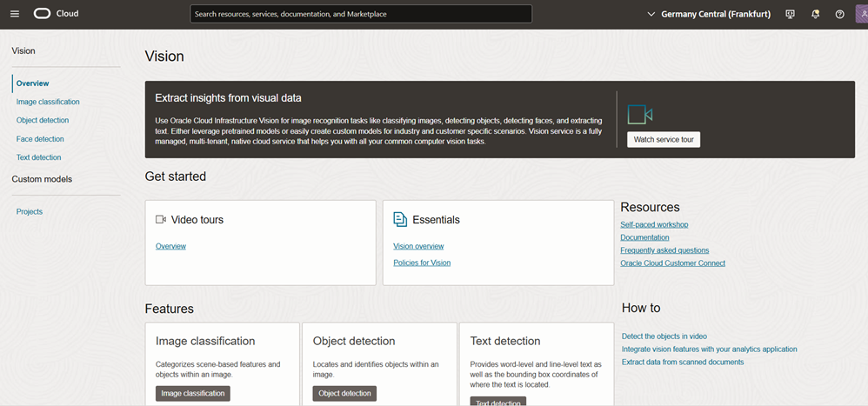
Task: Go to Face detection in sidebar
Action: click(40, 139)
